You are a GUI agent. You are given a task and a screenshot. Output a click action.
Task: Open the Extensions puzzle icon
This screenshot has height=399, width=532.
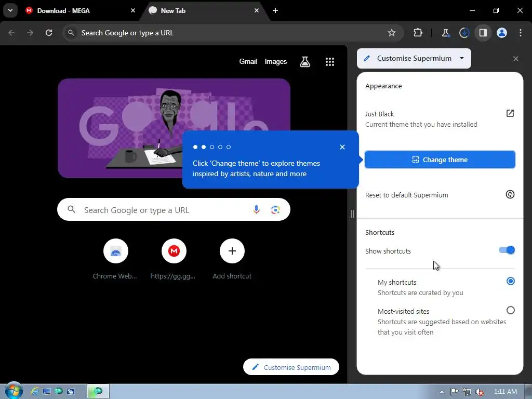pyautogui.click(x=418, y=33)
